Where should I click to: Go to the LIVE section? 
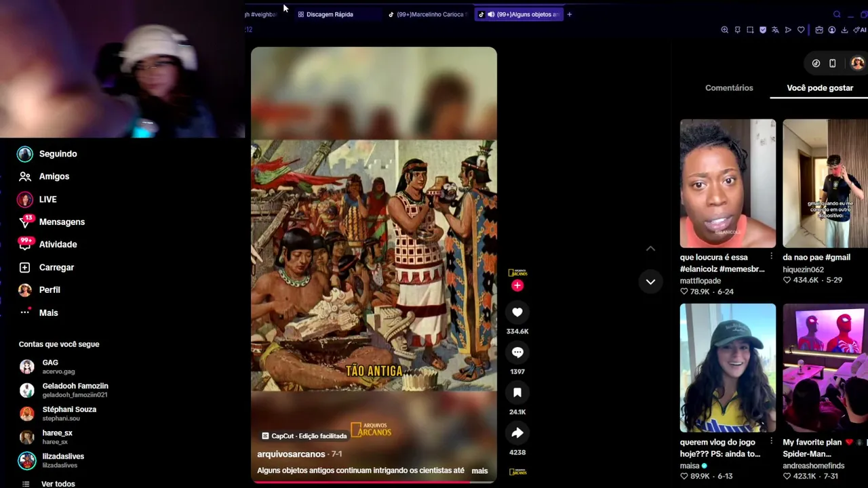click(37, 199)
